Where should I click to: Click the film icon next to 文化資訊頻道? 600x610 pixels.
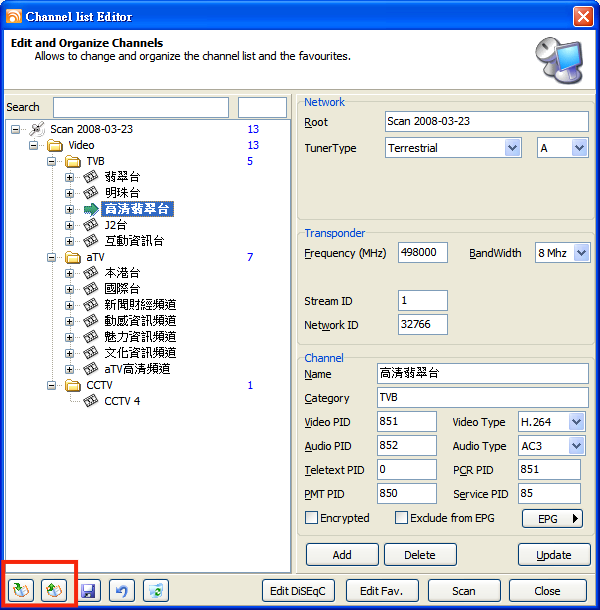pyautogui.click(x=91, y=353)
